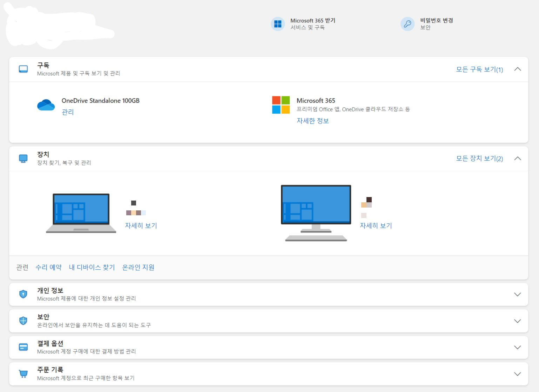Click the 개인 정보 shield icon
The height and width of the screenshot is (392, 539).
click(x=23, y=294)
